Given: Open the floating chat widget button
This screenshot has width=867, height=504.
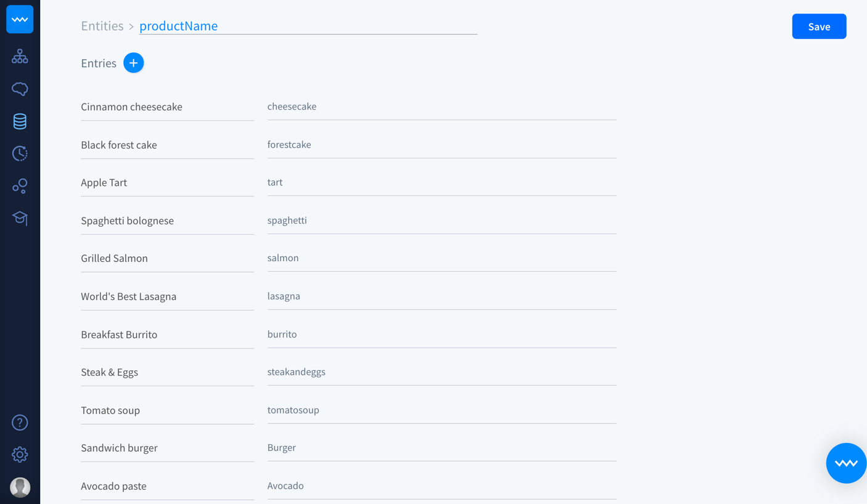Looking at the screenshot, I should tap(846, 463).
